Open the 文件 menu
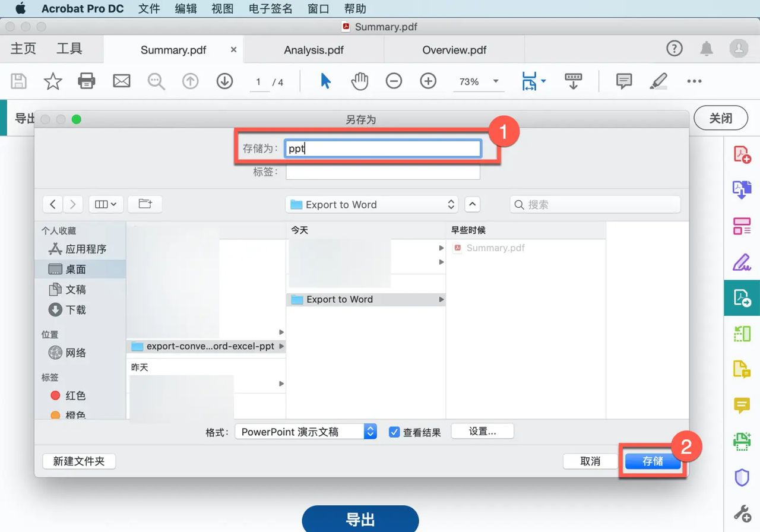This screenshot has height=532, width=760. (x=149, y=8)
